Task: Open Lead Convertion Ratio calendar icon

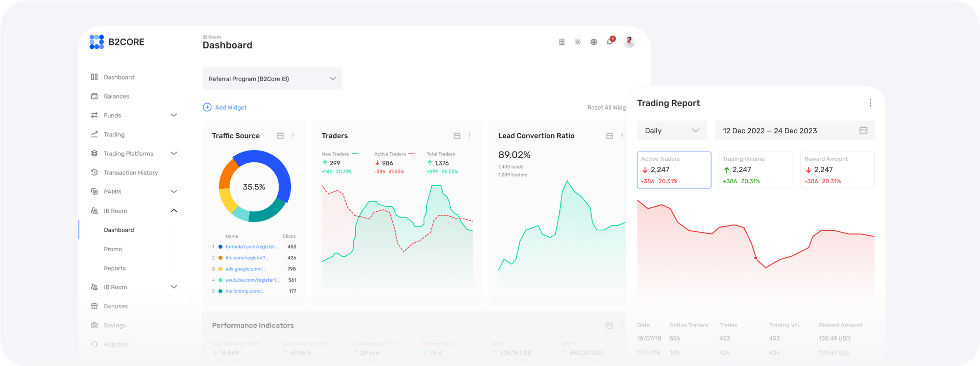Action: click(x=609, y=136)
